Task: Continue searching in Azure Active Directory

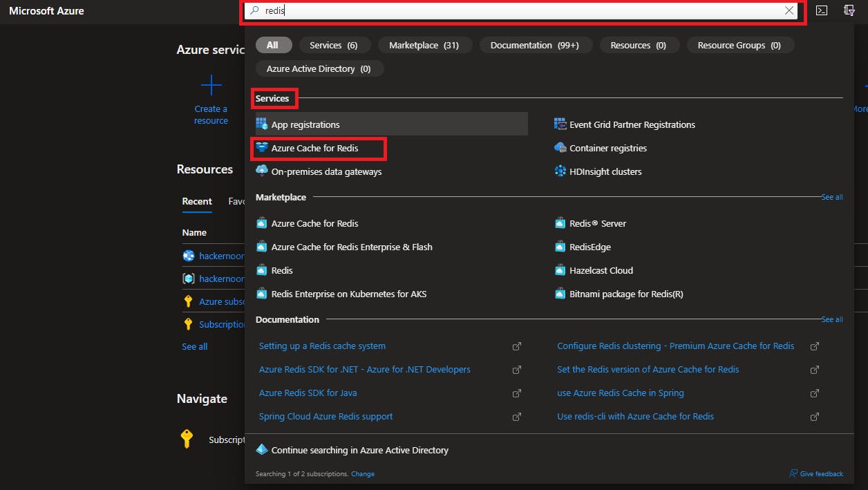Action: (x=359, y=451)
